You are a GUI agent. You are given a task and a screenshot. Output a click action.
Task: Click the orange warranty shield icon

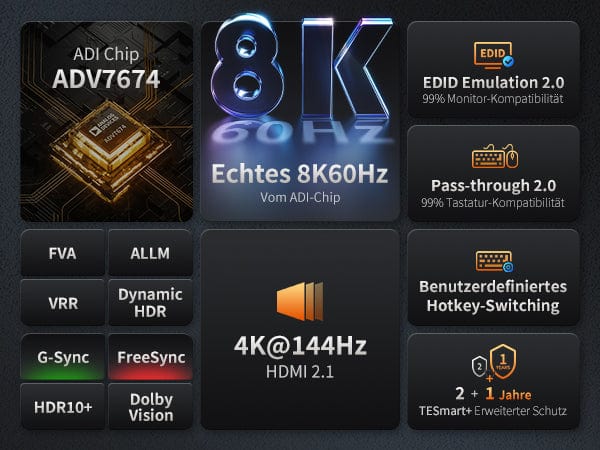[503, 361]
